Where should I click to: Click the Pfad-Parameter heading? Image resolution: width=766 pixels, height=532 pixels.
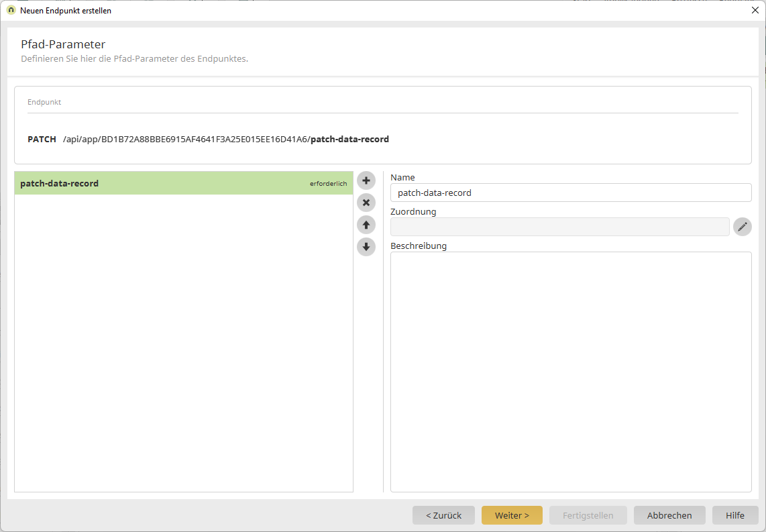63,44
